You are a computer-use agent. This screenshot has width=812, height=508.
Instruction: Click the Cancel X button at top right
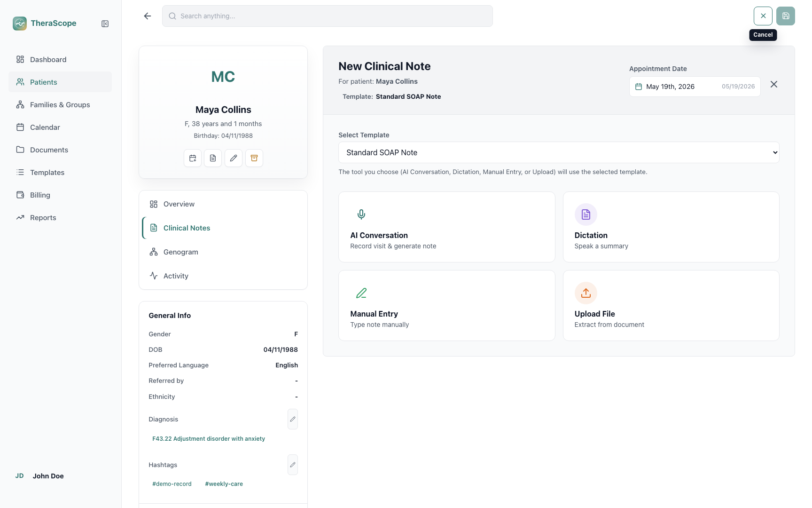pos(763,16)
